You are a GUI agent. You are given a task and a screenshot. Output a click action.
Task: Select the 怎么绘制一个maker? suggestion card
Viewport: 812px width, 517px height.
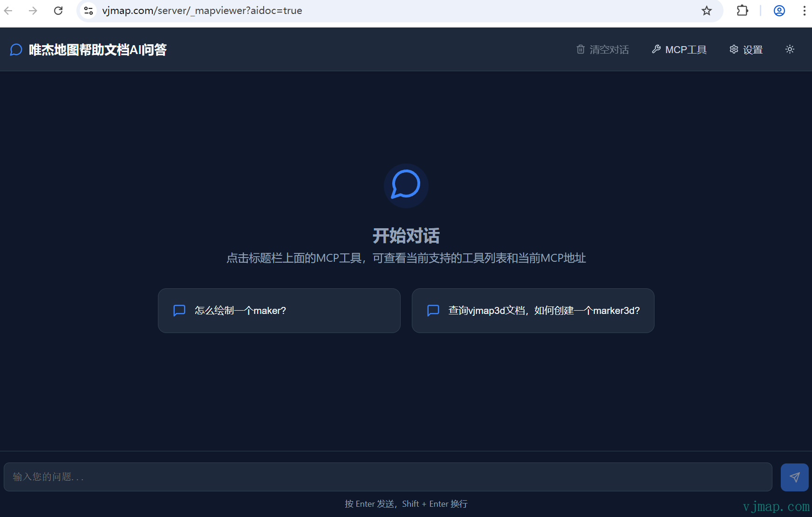point(279,311)
